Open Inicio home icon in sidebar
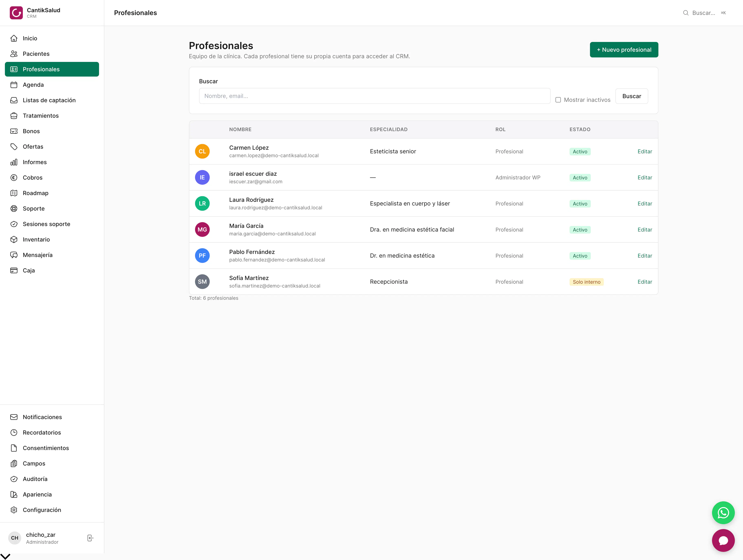743x560 pixels. point(14,38)
